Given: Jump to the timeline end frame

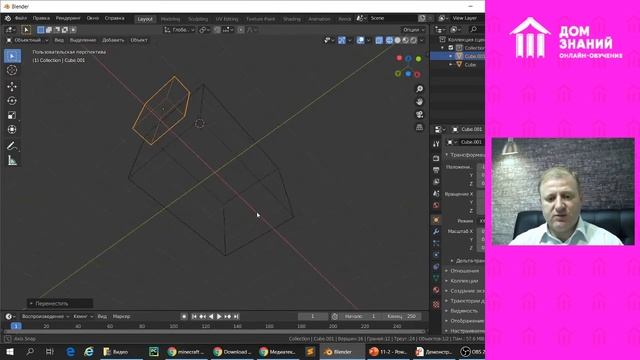Looking at the screenshot, I should (236, 316).
